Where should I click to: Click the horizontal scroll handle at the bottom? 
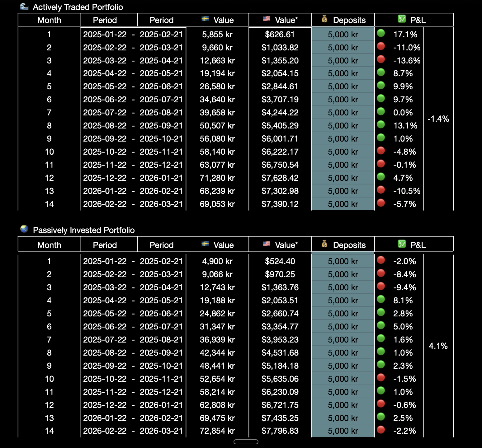(x=246, y=442)
